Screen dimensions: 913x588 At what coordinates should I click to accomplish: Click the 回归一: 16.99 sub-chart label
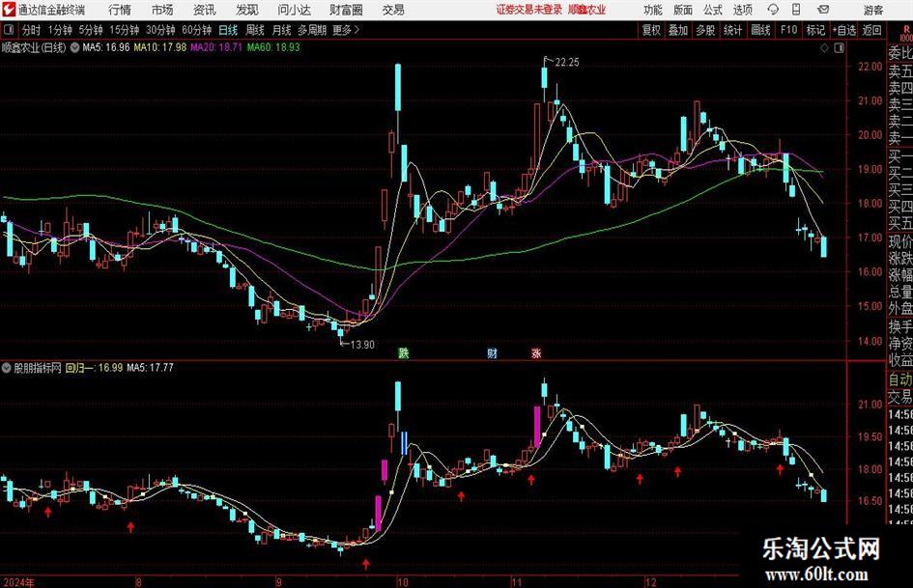coord(94,368)
